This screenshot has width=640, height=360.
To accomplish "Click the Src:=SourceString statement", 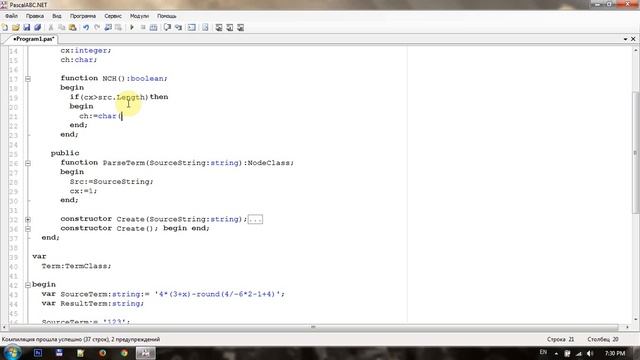I will click(111, 182).
